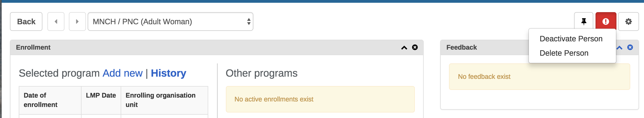Click the LMP Date column header
644x118 pixels.
point(101,95)
